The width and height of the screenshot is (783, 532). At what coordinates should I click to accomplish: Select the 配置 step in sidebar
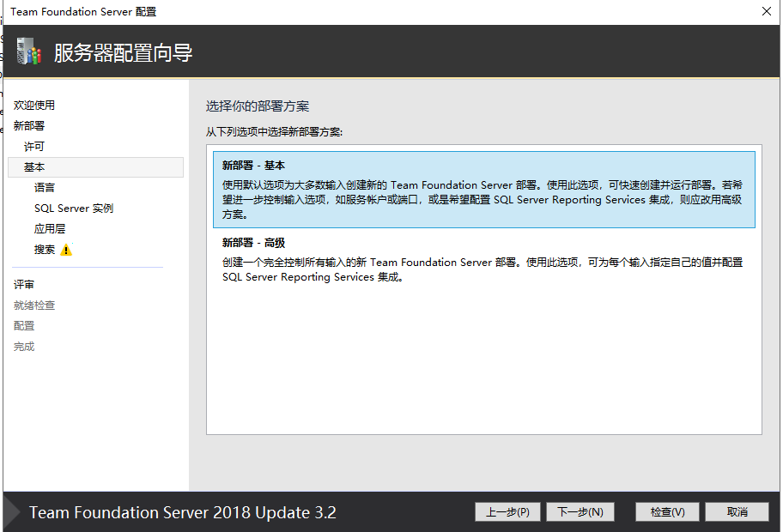coord(24,326)
